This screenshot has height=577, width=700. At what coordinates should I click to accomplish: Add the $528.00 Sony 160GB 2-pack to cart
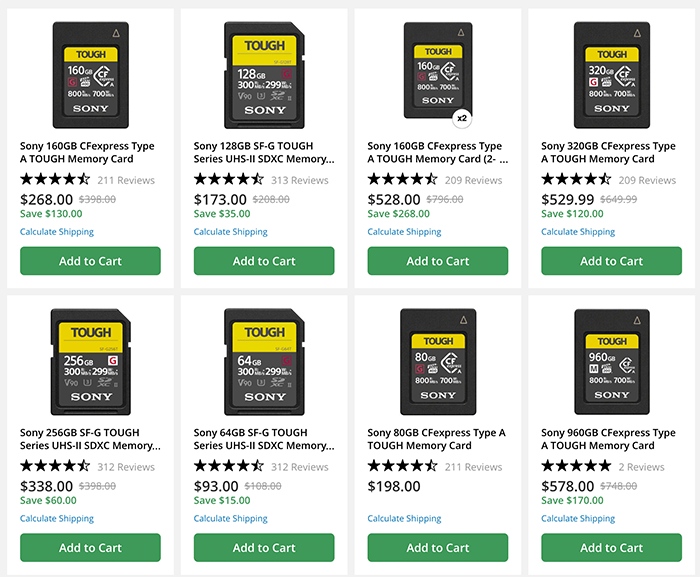pos(438,261)
